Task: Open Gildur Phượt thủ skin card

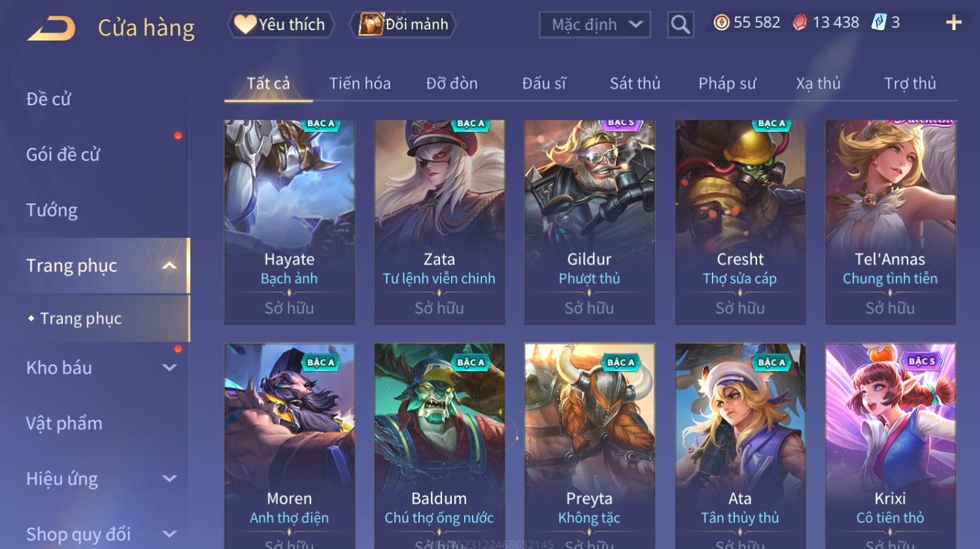Action: [590, 222]
